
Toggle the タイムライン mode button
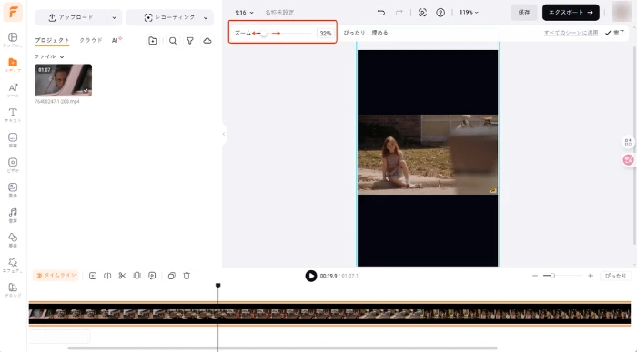click(56, 276)
